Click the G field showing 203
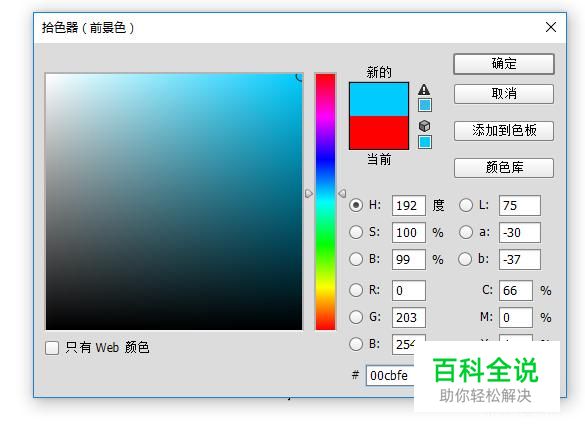The image size is (585, 437). coord(409,317)
